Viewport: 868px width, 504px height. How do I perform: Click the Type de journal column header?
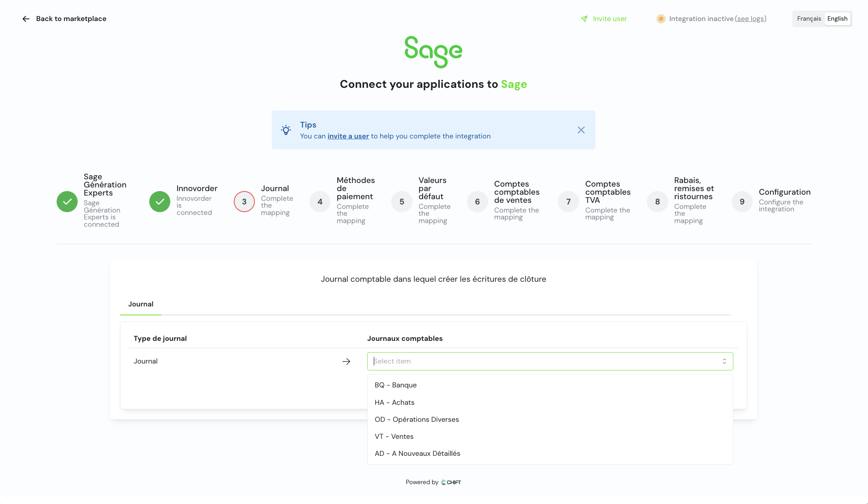(160, 338)
